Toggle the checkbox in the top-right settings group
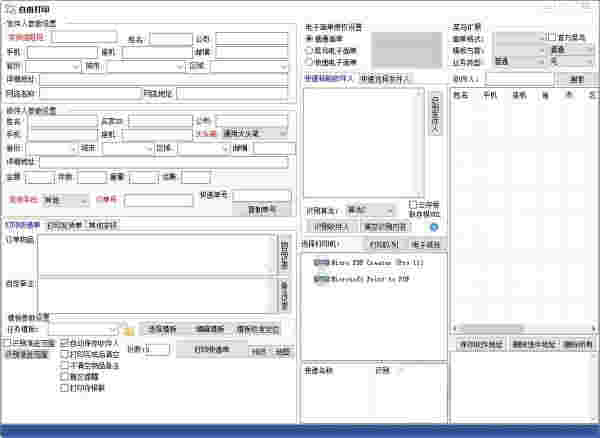The image size is (600, 438). tap(551, 37)
